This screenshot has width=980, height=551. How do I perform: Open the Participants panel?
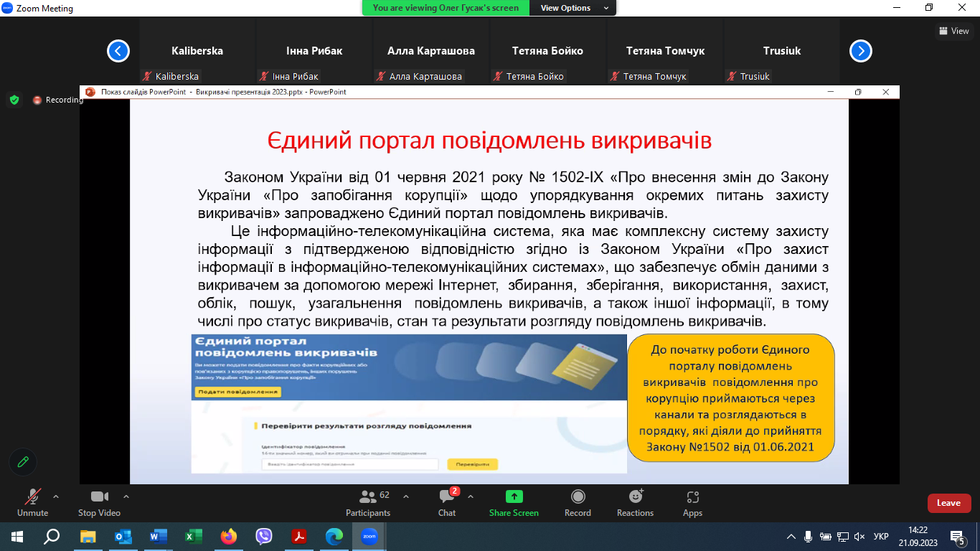368,503
